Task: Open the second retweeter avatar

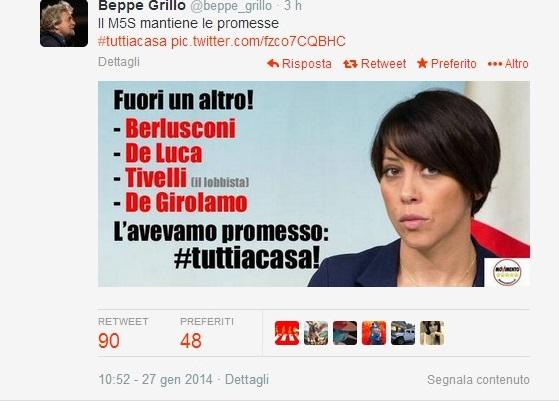Action: tap(316, 333)
